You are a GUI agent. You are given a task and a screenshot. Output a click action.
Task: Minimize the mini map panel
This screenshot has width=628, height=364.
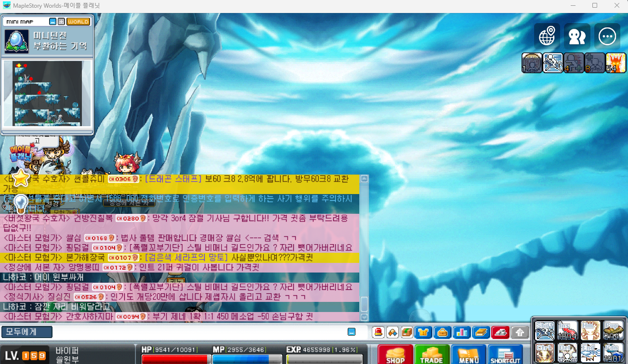tap(52, 22)
